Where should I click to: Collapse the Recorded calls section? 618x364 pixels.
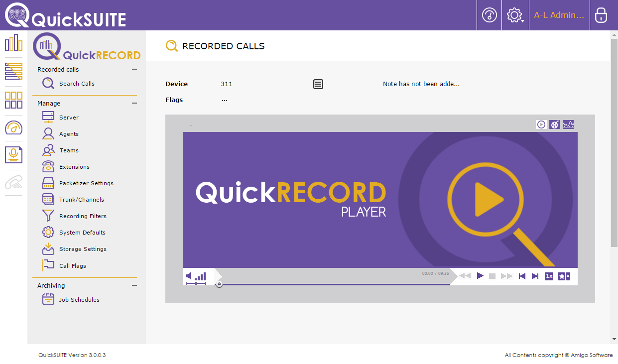pyautogui.click(x=134, y=70)
